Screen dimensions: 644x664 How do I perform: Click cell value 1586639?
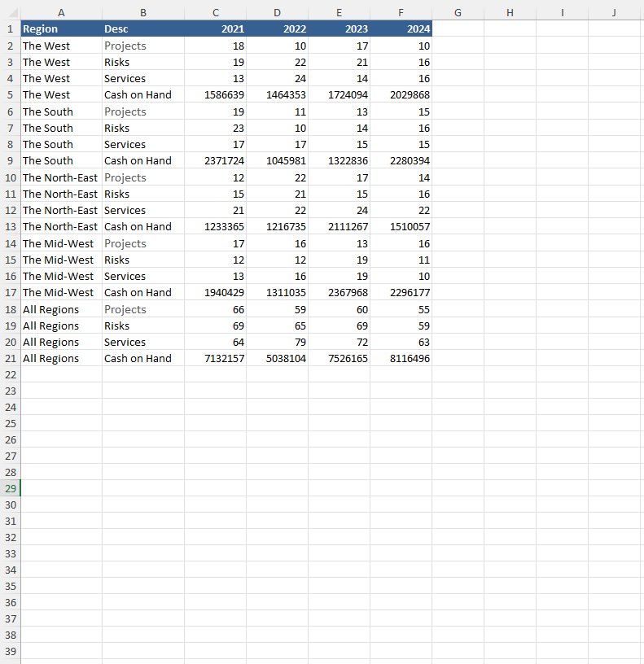[215, 95]
